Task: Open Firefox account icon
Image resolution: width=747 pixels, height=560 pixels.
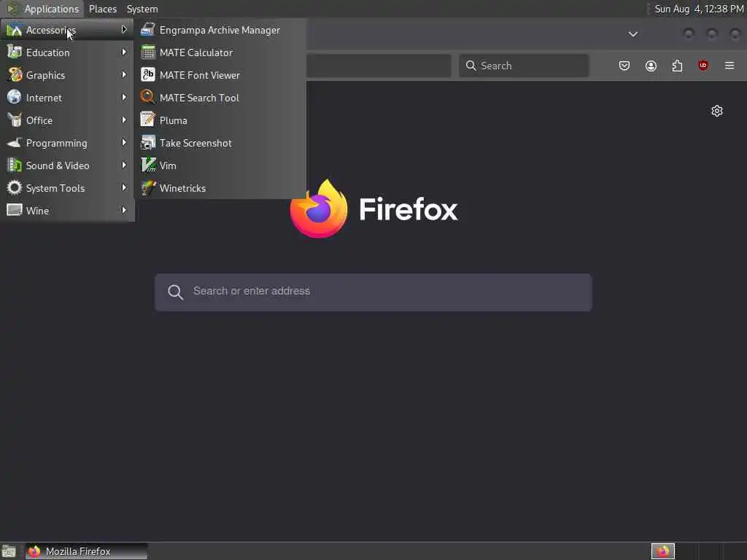Action: click(x=651, y=66)
